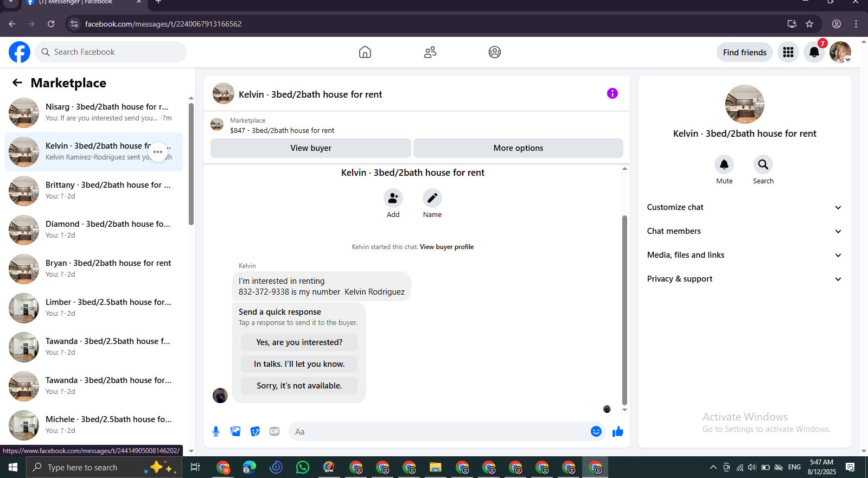868x478 pixels.
Task: Open the Bryan conversation
Action: click(x=93, y=269)
